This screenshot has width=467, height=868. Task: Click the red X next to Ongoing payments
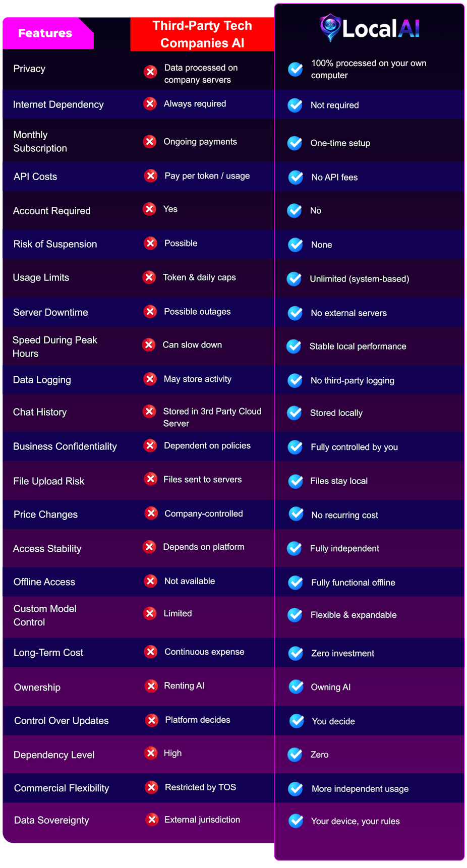point(150,142)
